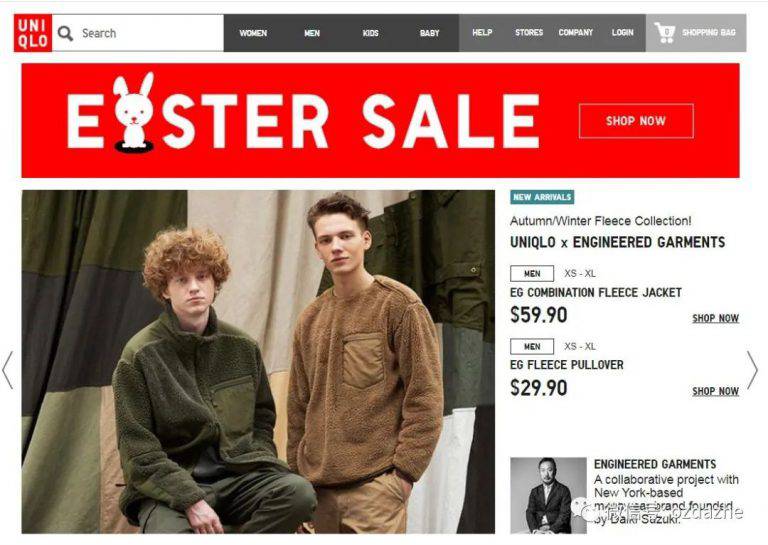Click the UNIQLO logo
This screenshot has width=768, height=545.
[33, 33]
